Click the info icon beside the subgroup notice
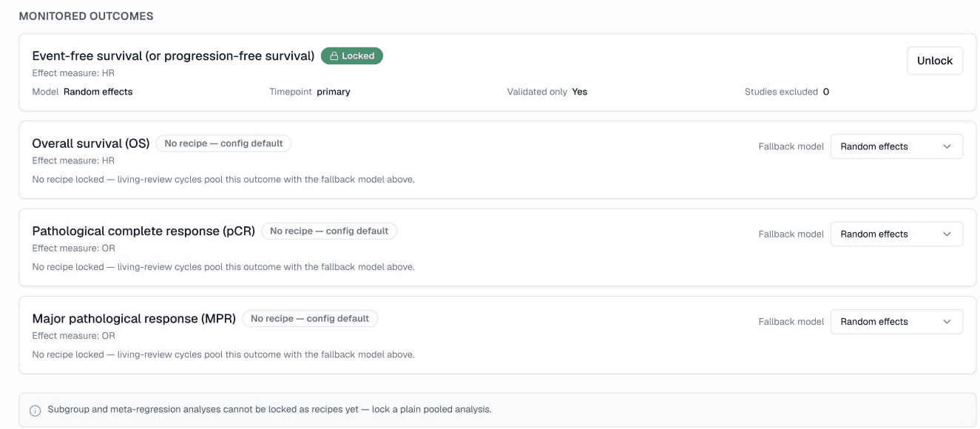 pyautogui.click(x=35, y=410)
